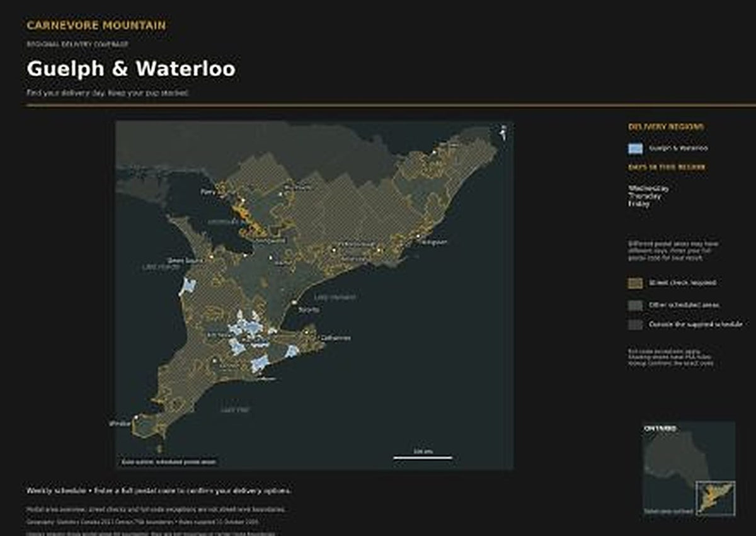The image size is (756, 536).
Task: Click the Guelph & Waterloo blue legend swatch
Action: [x=636, y=149]
